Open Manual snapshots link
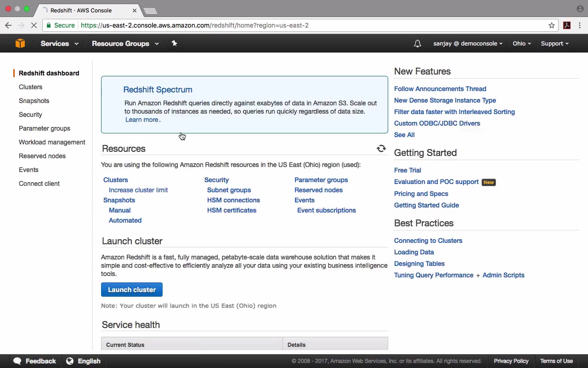 point(120,210)
